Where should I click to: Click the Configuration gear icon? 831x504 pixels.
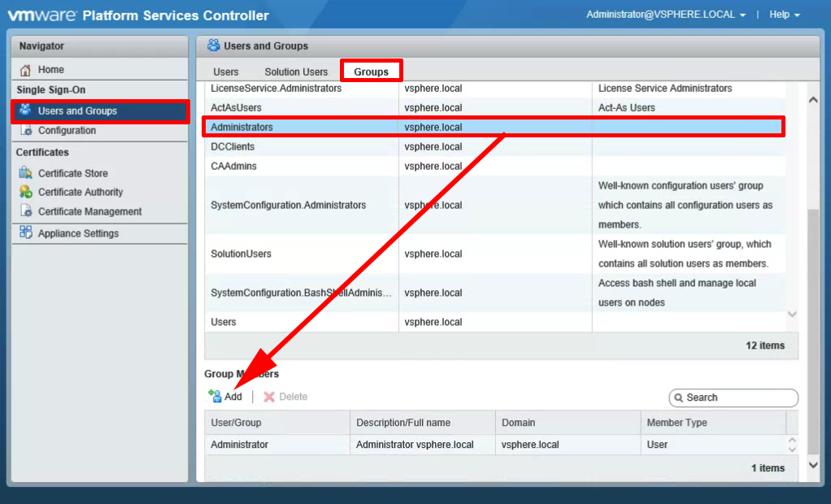[x=26, y=130]
